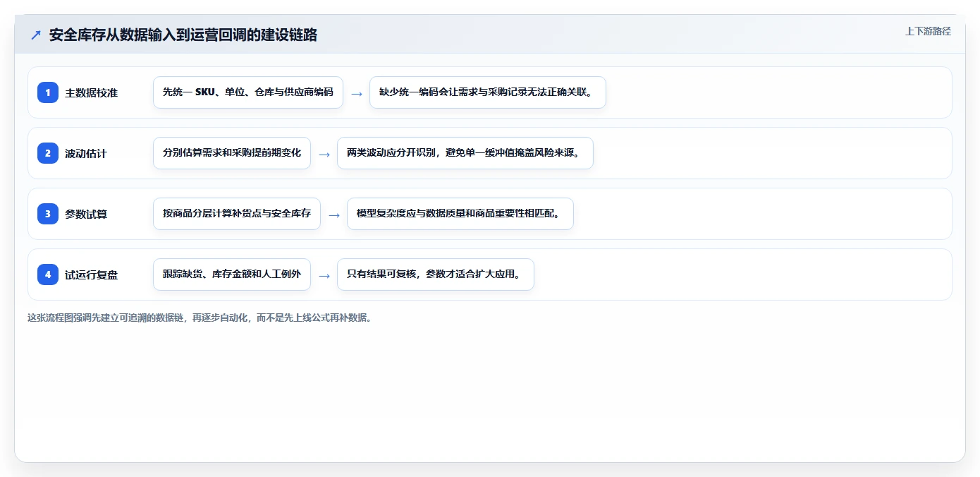Image resolution: width=980 pixels, height=477 pixels.
Task: Click the box 先统一 SKU、单位、仓库与供应商编码
Action: coord(248,92)
